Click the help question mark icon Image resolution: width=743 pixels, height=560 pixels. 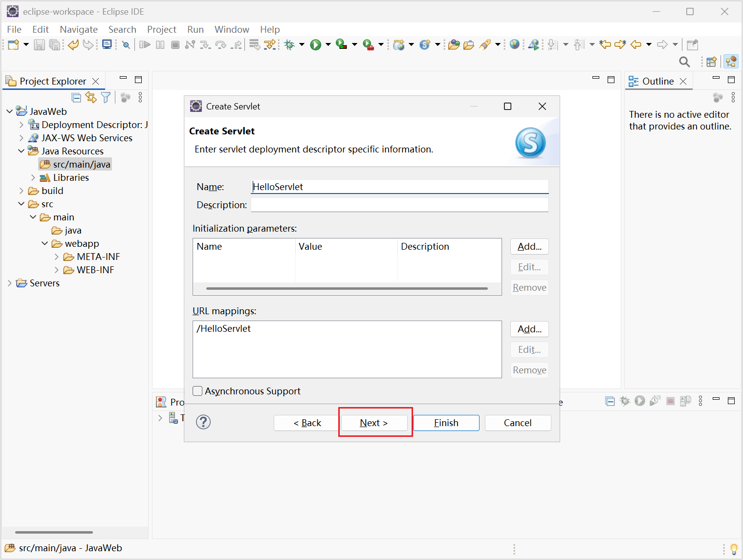(x=203, y=422)
